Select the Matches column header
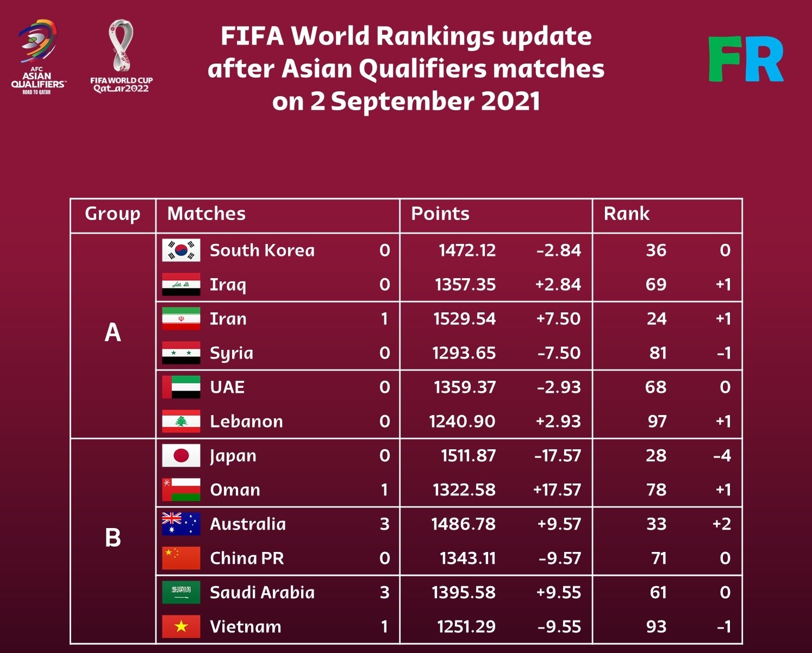 [207, 214]
